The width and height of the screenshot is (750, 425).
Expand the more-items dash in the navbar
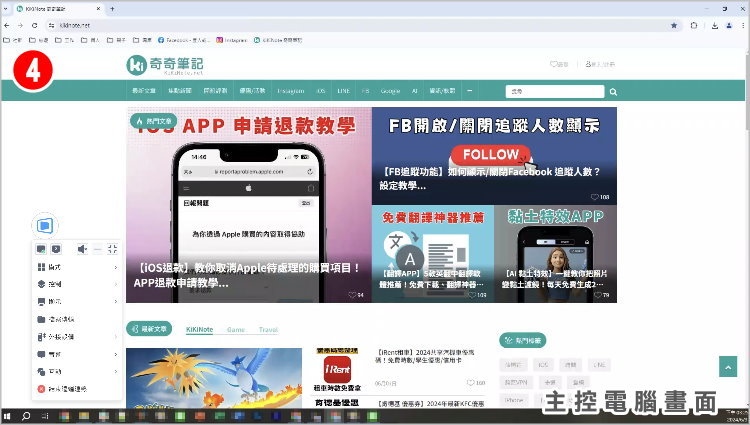470,91
